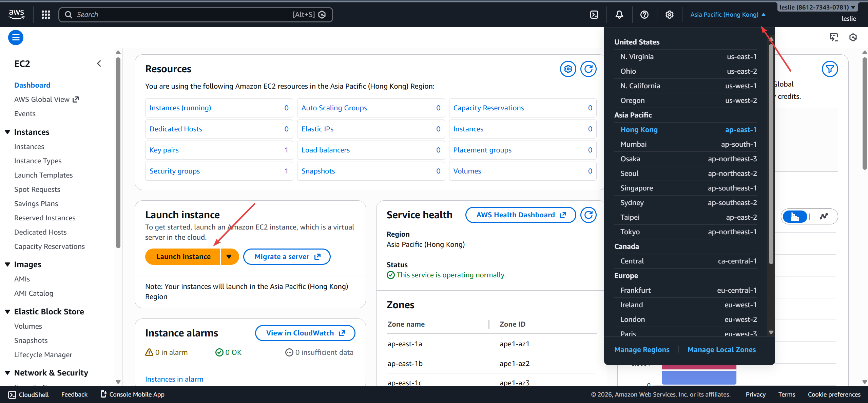Refresh the Service health panel

click(589, 215)
